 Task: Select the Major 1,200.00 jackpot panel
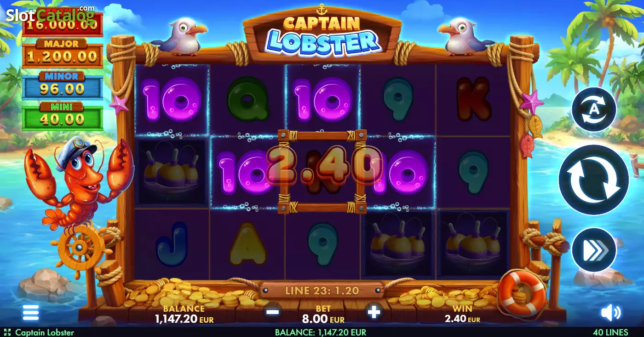62,52
